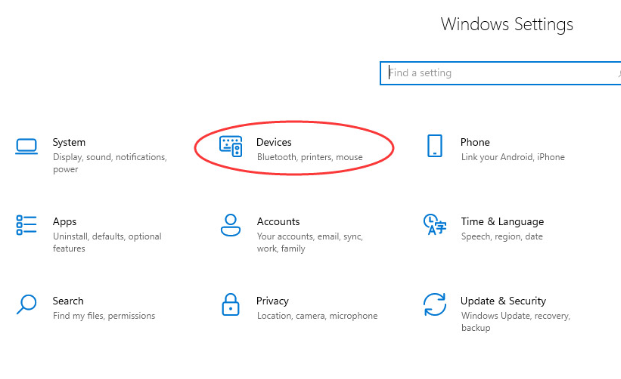Open the System category title

(x=69, y=142)
